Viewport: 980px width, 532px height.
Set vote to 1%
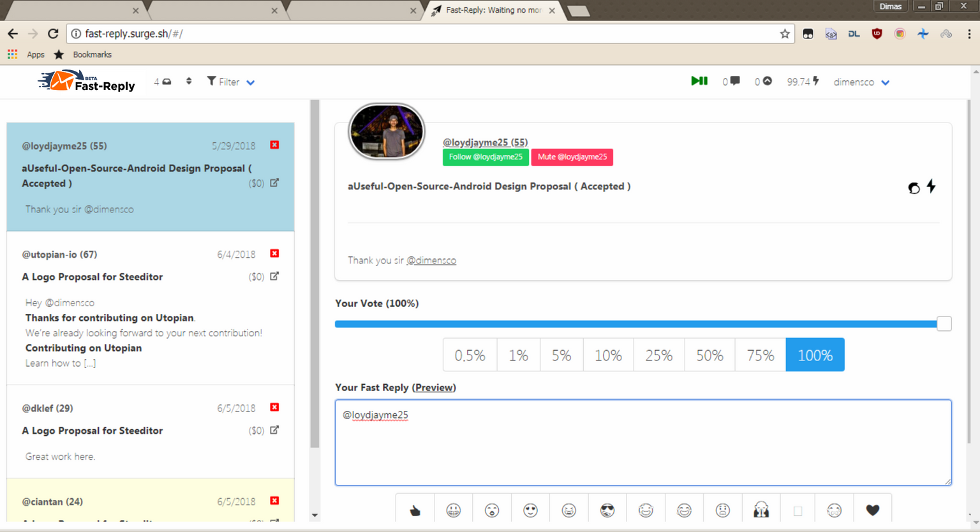tap(518, 355)
